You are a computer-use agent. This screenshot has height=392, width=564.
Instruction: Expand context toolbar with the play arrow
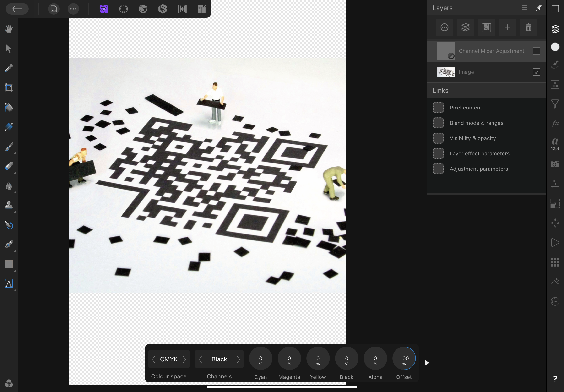click(x=427, y=363)
